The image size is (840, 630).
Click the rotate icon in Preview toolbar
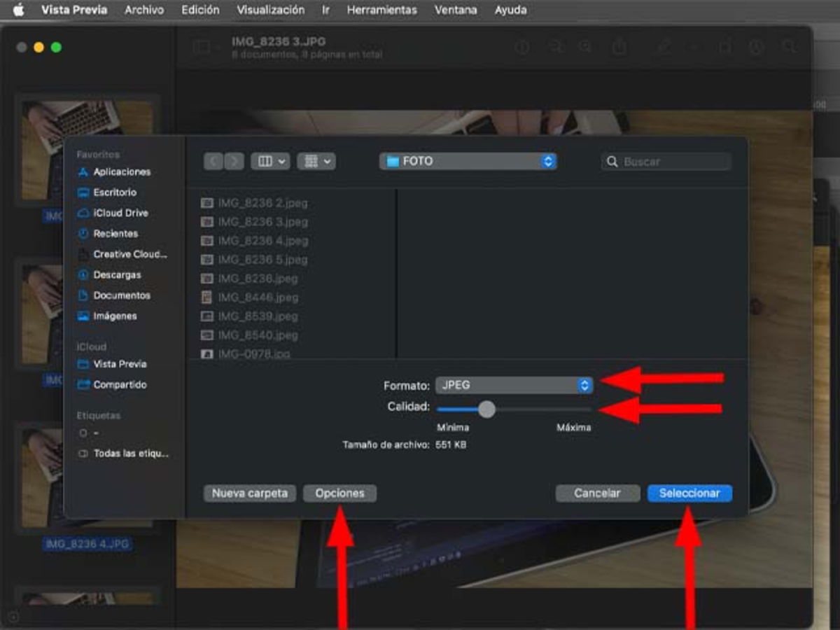724,47
